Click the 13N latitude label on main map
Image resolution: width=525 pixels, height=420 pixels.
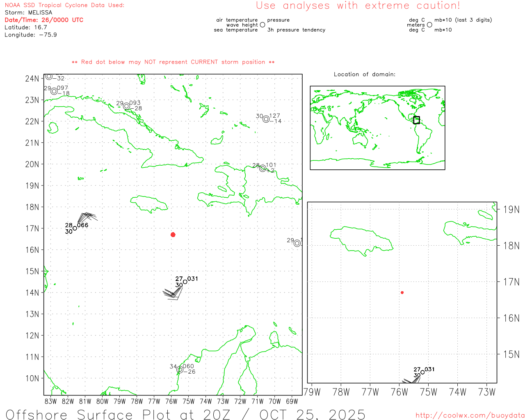tap(32, 314)
